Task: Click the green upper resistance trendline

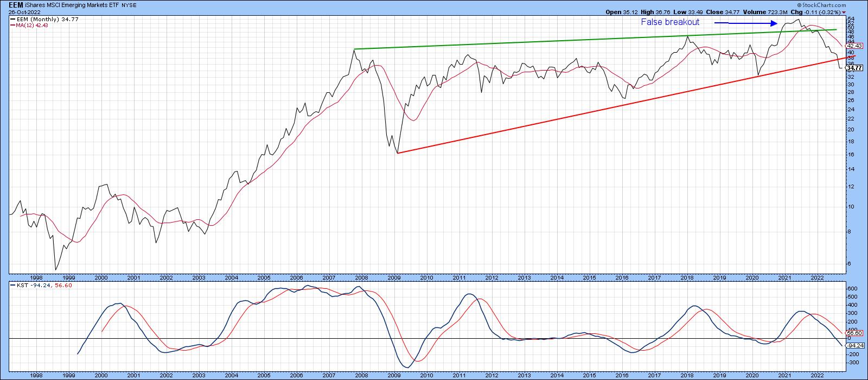Action: [542, 41]
